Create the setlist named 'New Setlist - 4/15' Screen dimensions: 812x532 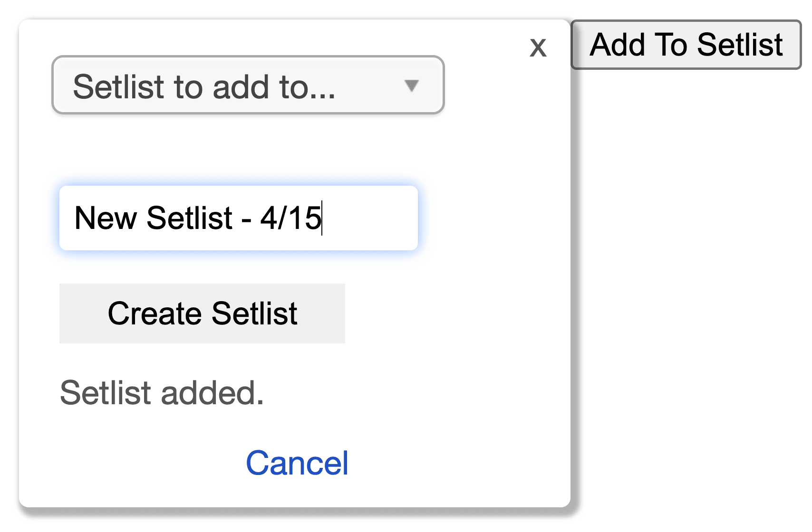202,313
